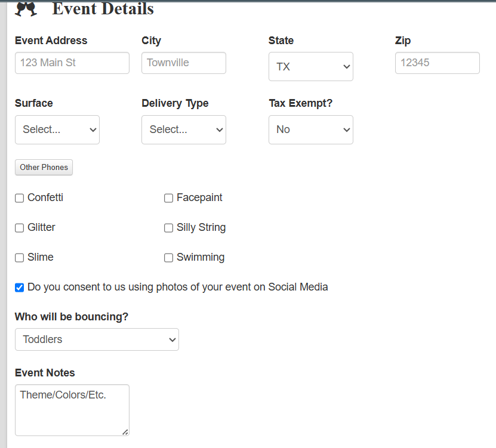This screenshot has width=496, height=448.
Task: Click the Event Details heading text
Action: [103, 9]
